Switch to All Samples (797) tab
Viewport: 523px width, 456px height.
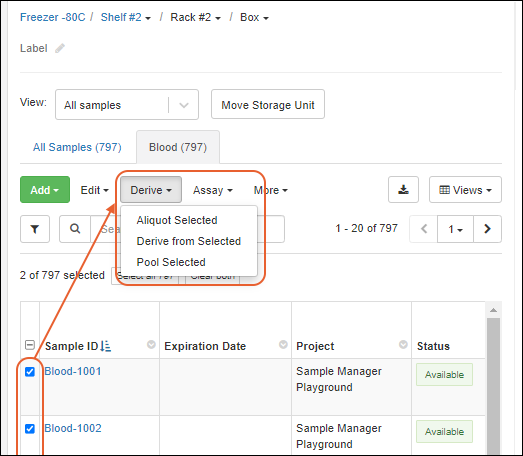tap(77, 147)
